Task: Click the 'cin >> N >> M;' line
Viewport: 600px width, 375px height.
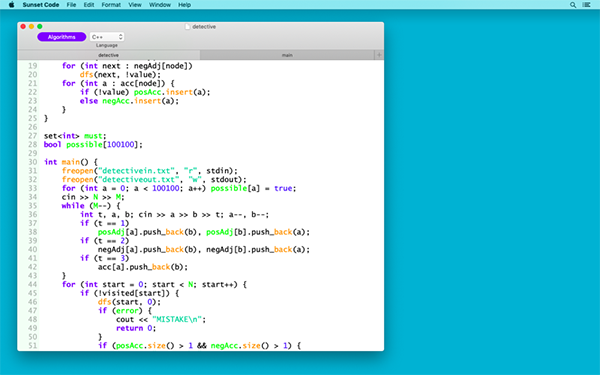Action: pyautogui.click(x=93, y=197)
